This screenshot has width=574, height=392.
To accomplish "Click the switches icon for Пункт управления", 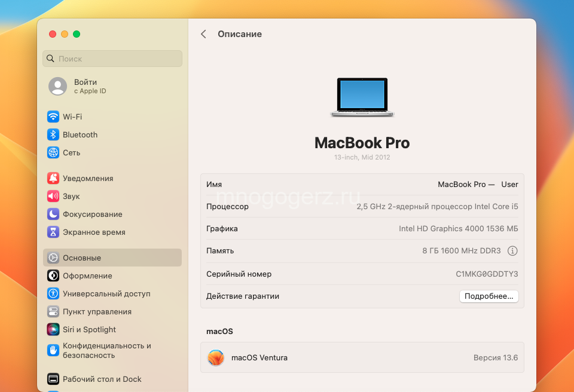I will (53, 311).
